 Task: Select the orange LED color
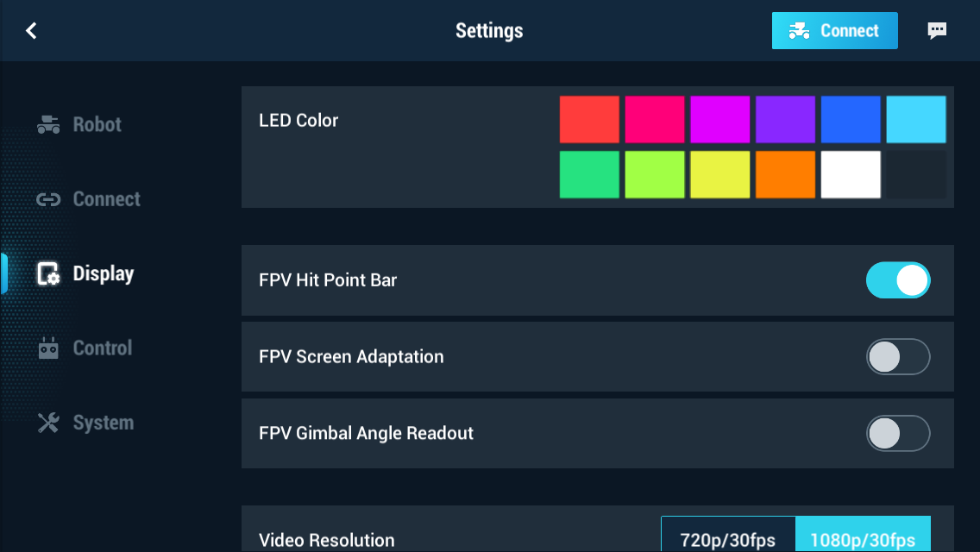click(785, 174)
